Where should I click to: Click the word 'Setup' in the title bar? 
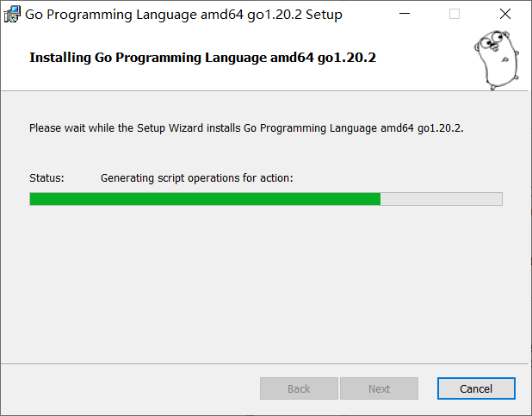coord(324,15)
